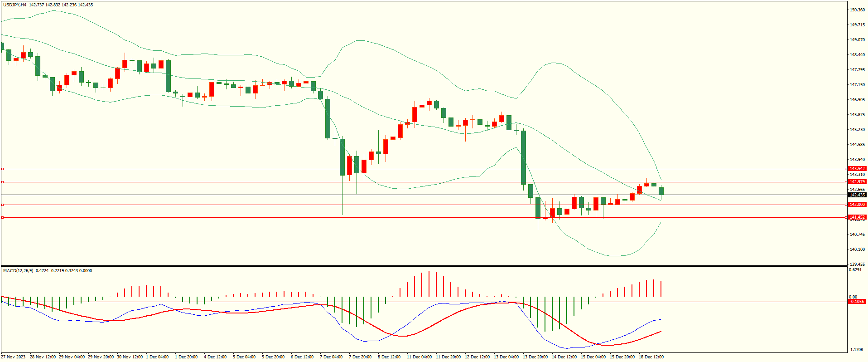
Task: Click the rightmost red MACD histogram bar
Action: tap(661, 289)
